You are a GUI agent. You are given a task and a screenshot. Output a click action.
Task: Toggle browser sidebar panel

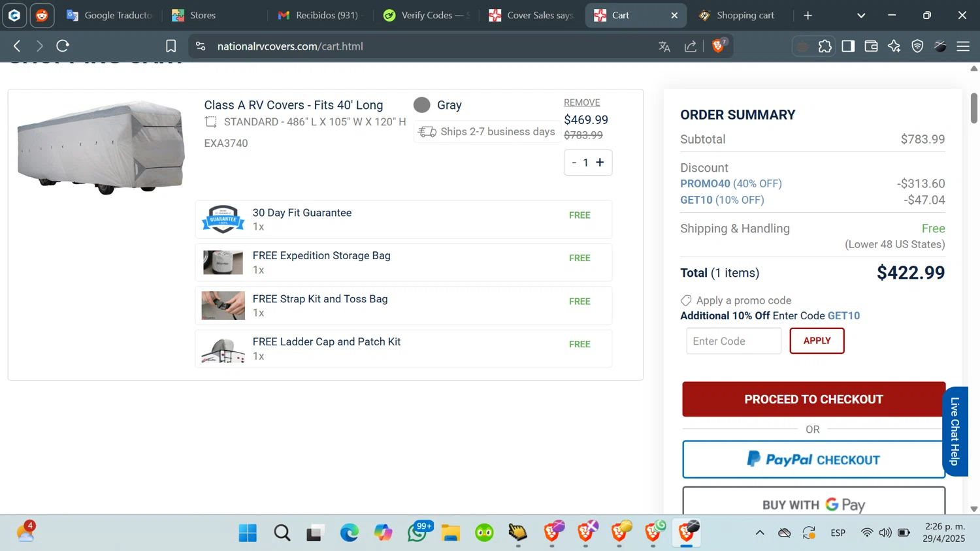pos(848,46)
